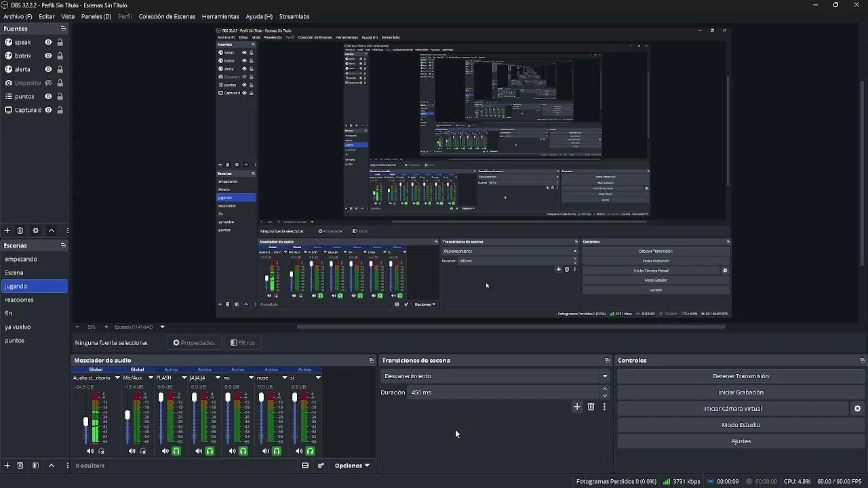Hide the alerta source
Viewport: 868px width, 488px height.
click(48, 69)
